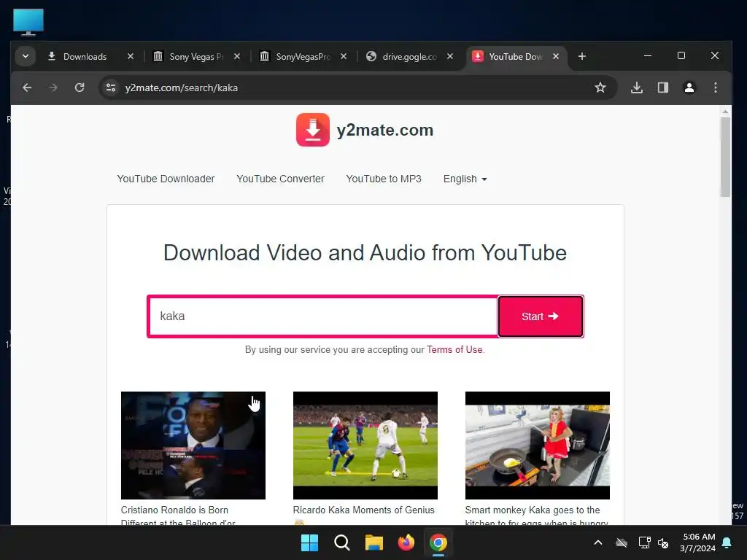Switch to the Sony Vegas Pr tab
The image size is (747, 560).
[196, 57]
